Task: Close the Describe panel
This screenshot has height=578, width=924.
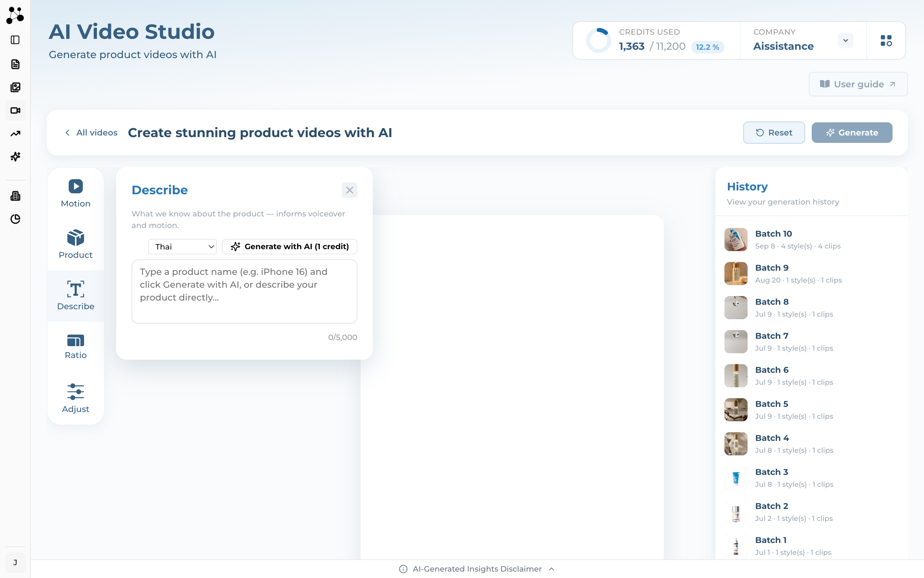Action: tap(349, 190)
